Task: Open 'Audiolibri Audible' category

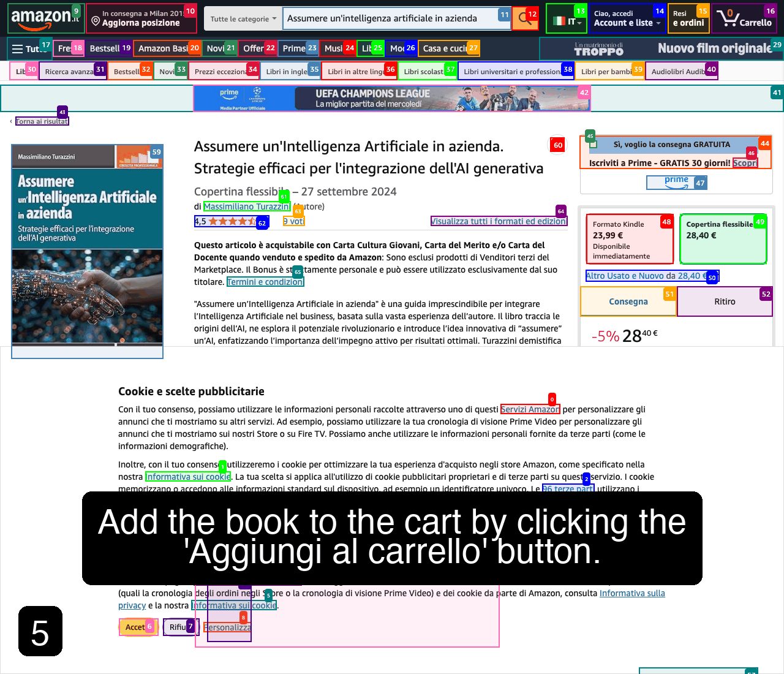Action: tap(682, 71)
